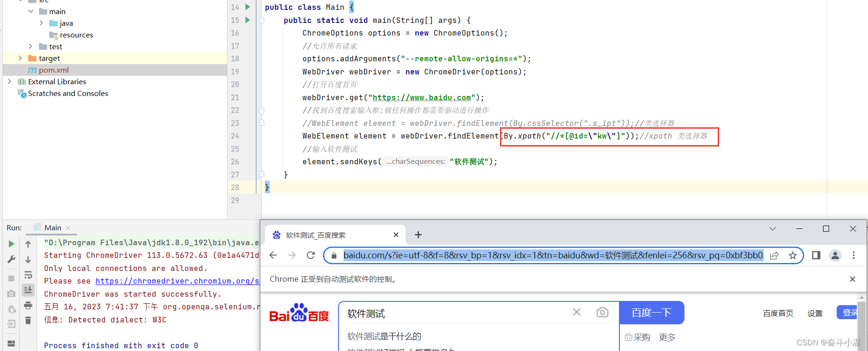Expand External Libraries node
The height and width of the screenshot is (351, 868).
click(x=9, y=81)
